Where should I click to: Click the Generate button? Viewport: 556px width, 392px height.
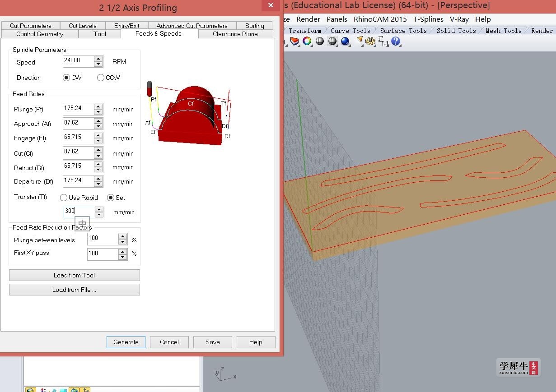coord(126,342)
